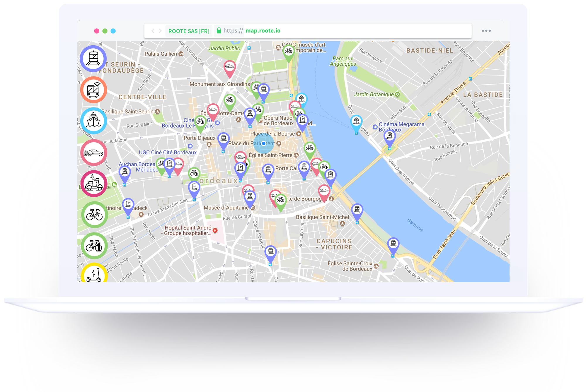586x392 pixels.
Task: Select the connected bus filter in the sidebar
Action: tap(93, 90)
